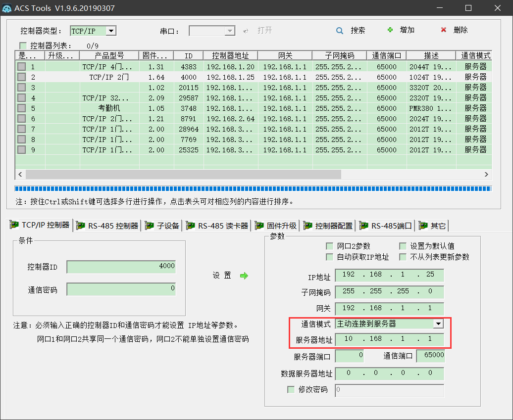Image resolution: width=513 pixels, height=420 pixels.
Task: Tick the 修改密码 checkbox
Action: pyautogui.click(x=291, y=389)
